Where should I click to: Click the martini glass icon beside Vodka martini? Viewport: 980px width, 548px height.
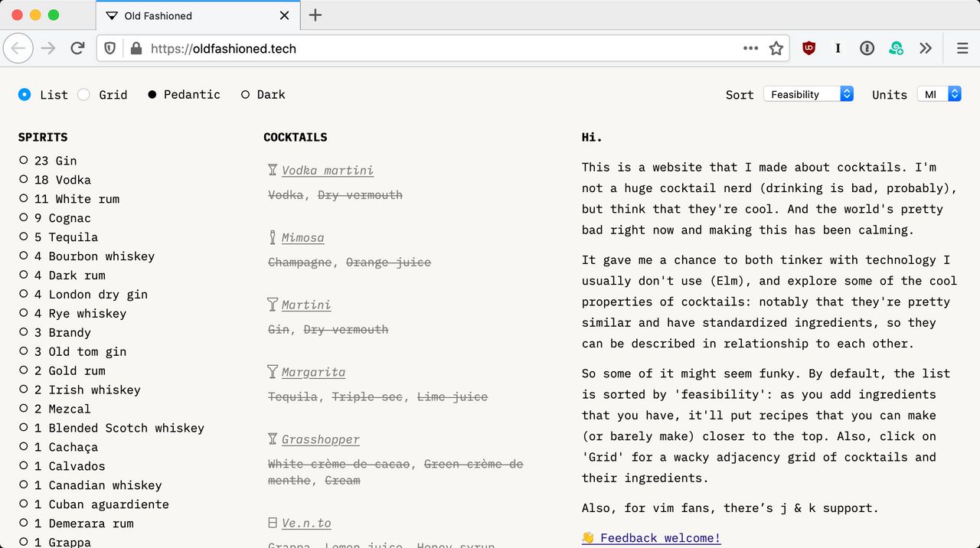pyautogui.click(x=272, y=169)
